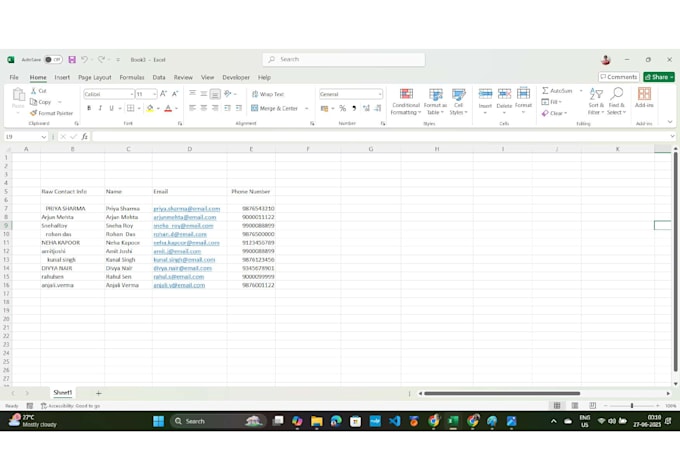Click the Comments button
The image size is (680, 459).
[x=619, y=77]
